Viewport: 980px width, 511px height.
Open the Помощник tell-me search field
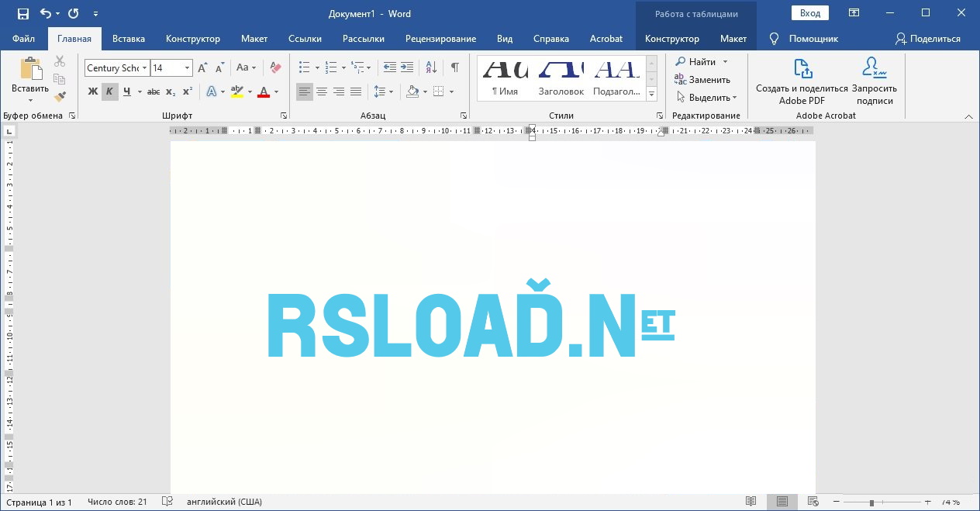click(804, 39)
